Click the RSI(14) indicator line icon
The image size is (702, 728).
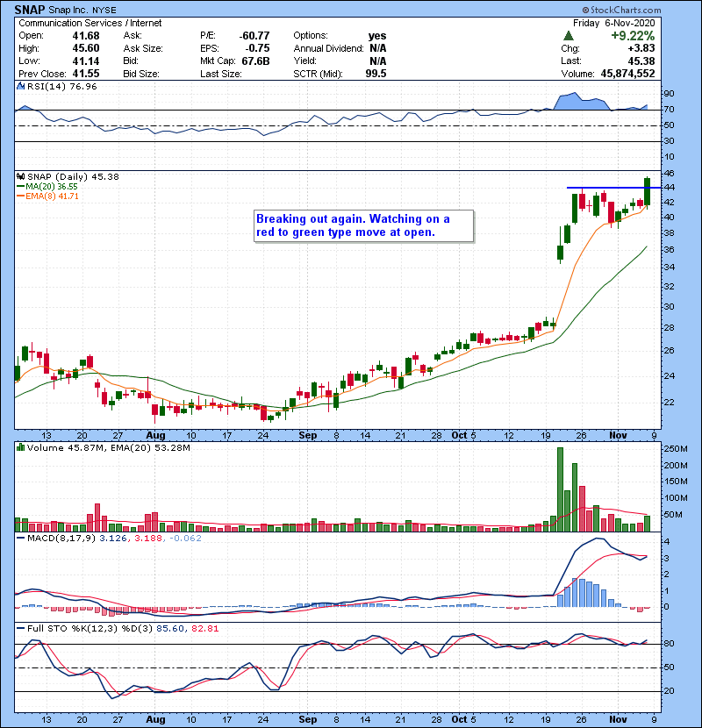click(x=21, y=86)
